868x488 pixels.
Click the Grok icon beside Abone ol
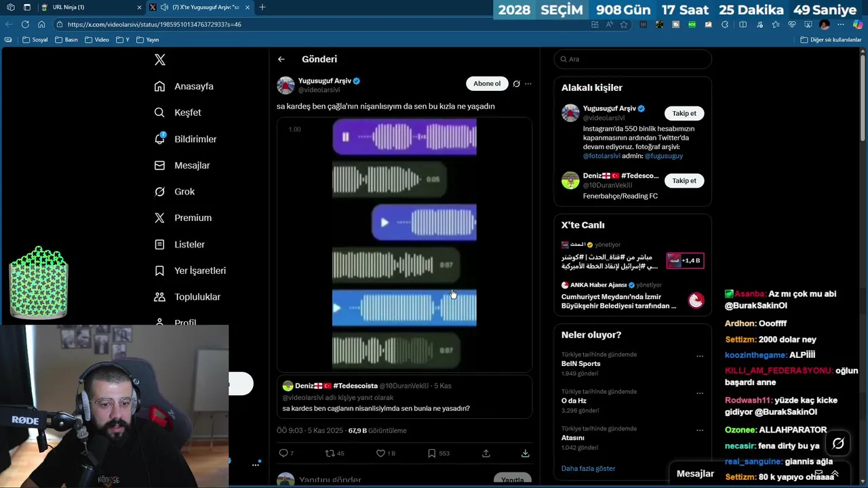516,84
